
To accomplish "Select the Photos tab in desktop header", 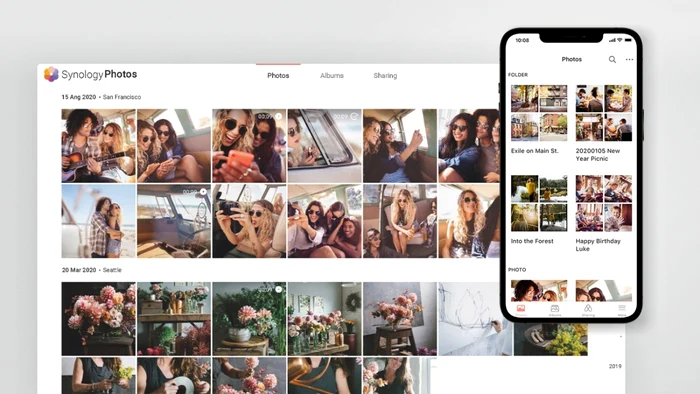I will 278,75.
